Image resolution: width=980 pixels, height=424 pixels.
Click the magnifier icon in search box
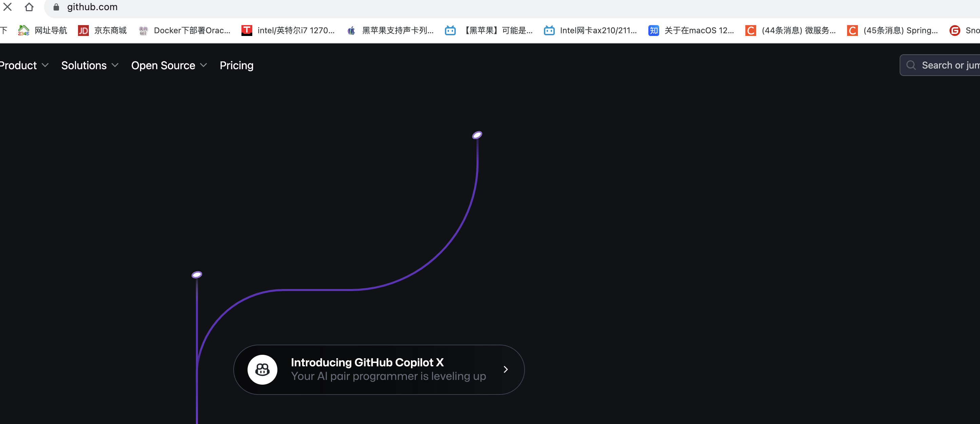tap(911, 65)
